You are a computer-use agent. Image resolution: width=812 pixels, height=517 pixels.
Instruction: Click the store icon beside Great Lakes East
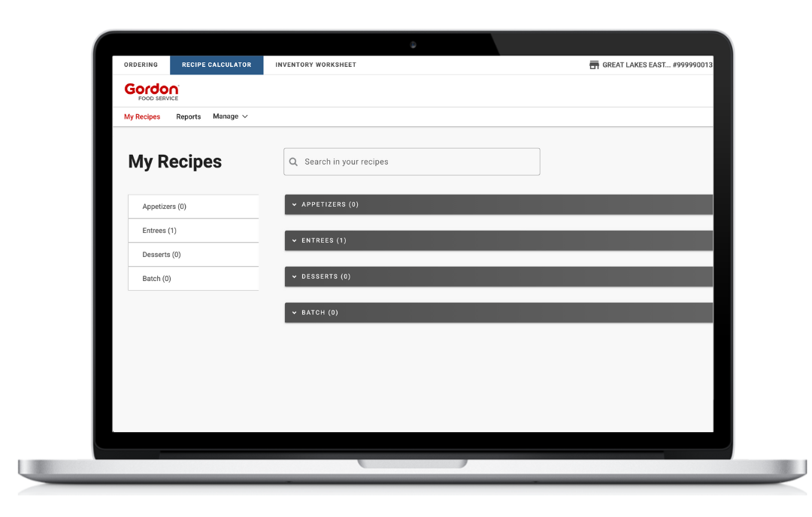tap(594, 65)
